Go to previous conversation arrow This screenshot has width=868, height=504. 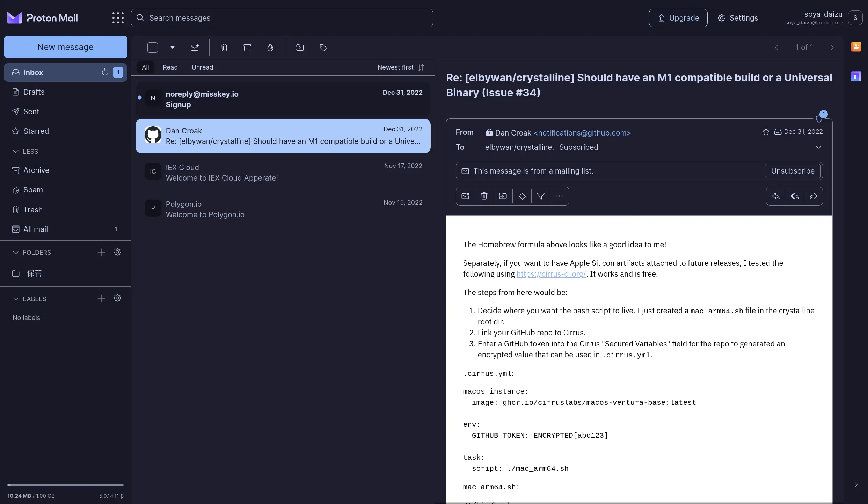click(776, 48)
